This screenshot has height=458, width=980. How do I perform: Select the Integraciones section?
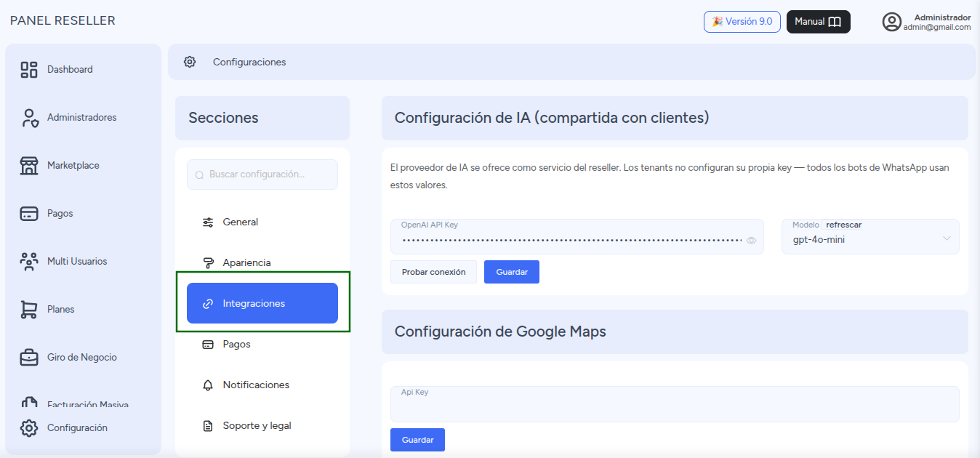point(262,303)
